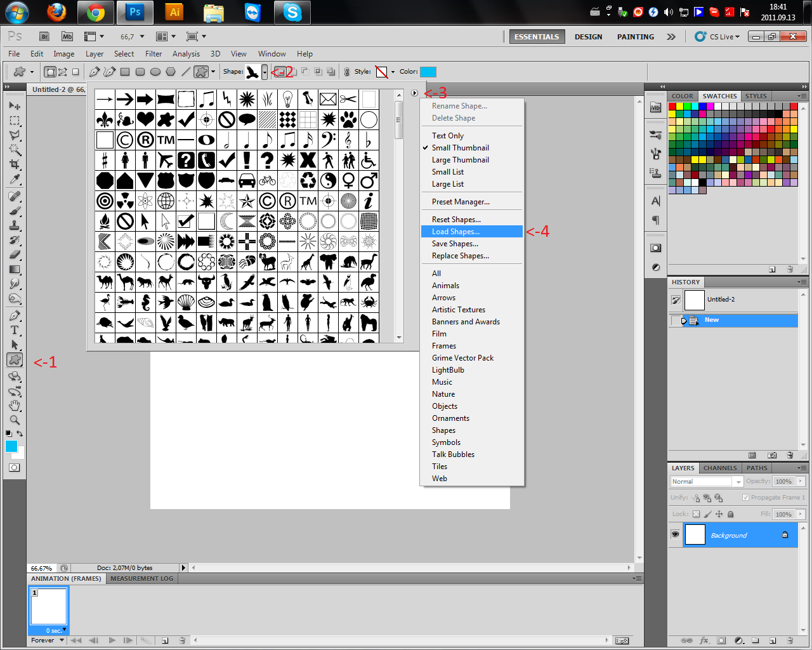This screenshot has height=650, width=812.
Task: Pick the heart shape thumbnail
Action: tap(145, 119)
